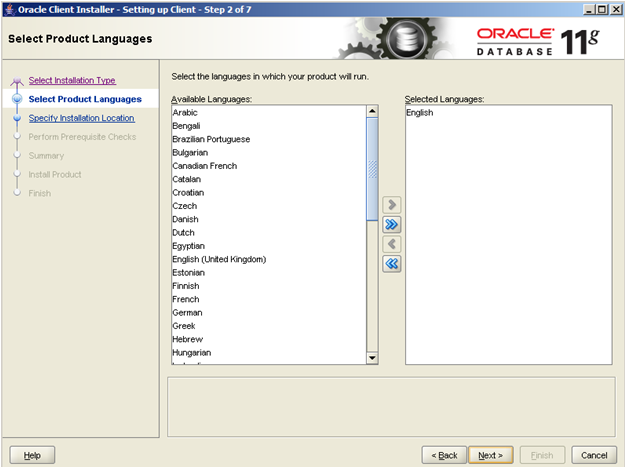Click the Cancel button
Screen dimensions: 629x472
pos(594,455)
